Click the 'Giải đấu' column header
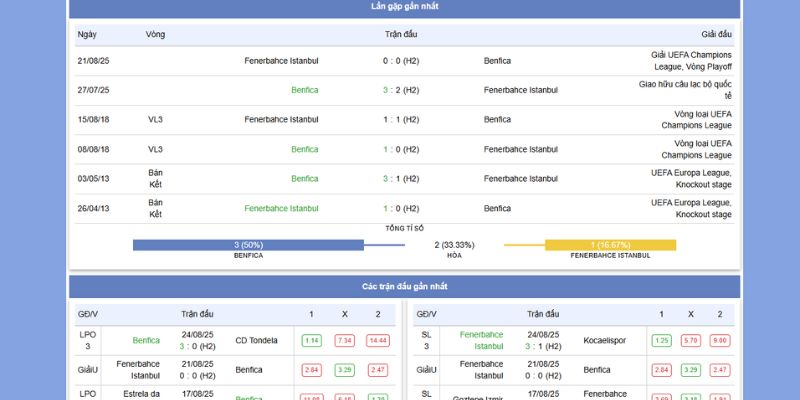The width and height of the screenshot is (800, 400). click(x=716, y=34)
